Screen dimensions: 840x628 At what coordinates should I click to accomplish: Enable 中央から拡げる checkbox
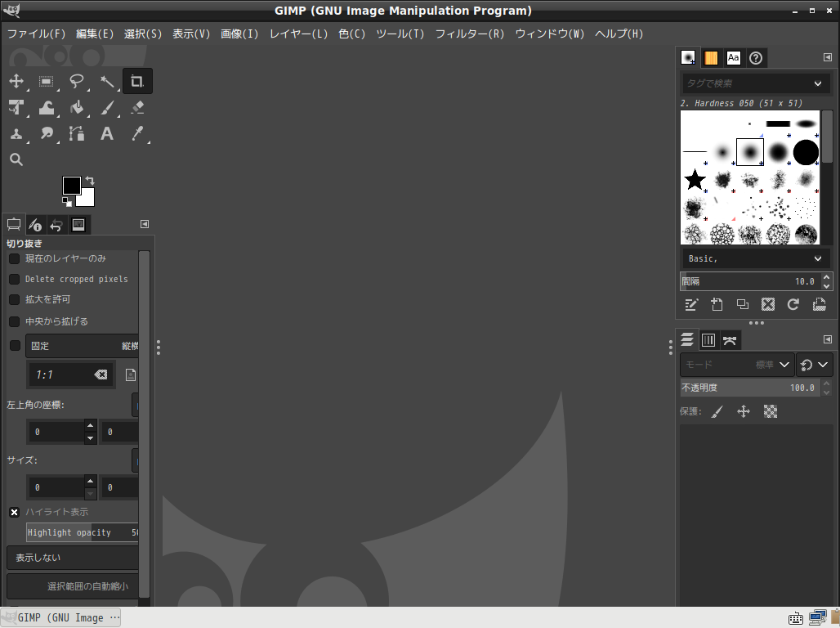(x=15, y=321)
